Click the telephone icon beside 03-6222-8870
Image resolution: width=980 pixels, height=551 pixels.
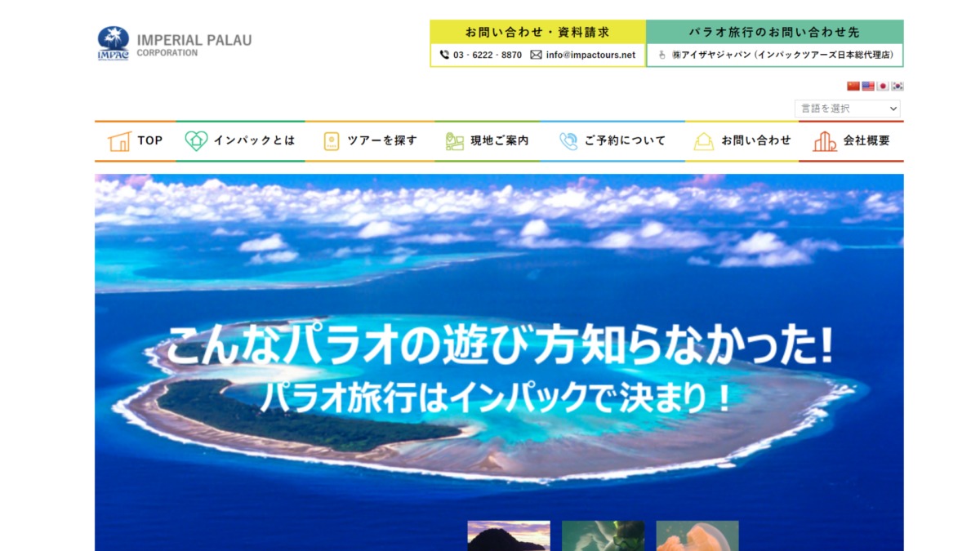(444, 55)
